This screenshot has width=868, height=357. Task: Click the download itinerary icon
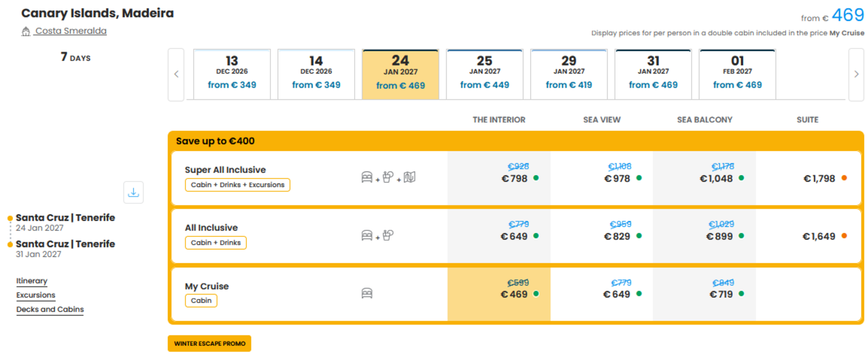click(x=133, y=192)
